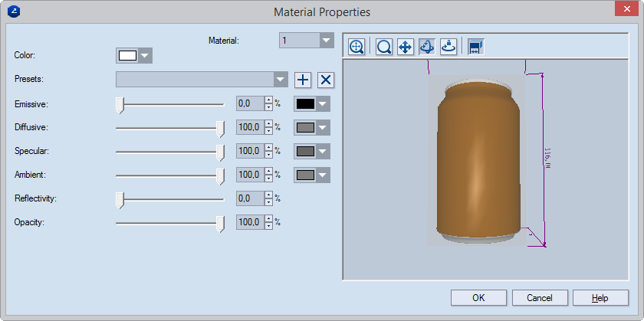Select the constrained orbit lock tool

[449, 47]
